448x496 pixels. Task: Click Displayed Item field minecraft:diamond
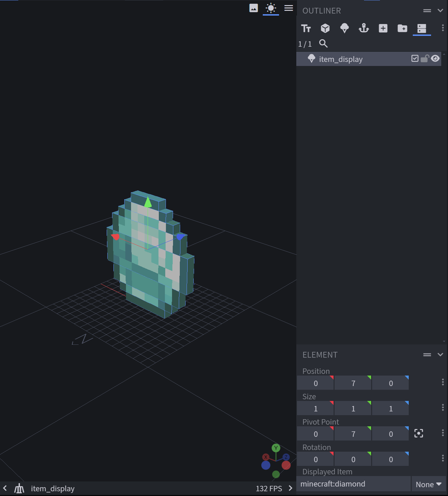tap(354, 484)
